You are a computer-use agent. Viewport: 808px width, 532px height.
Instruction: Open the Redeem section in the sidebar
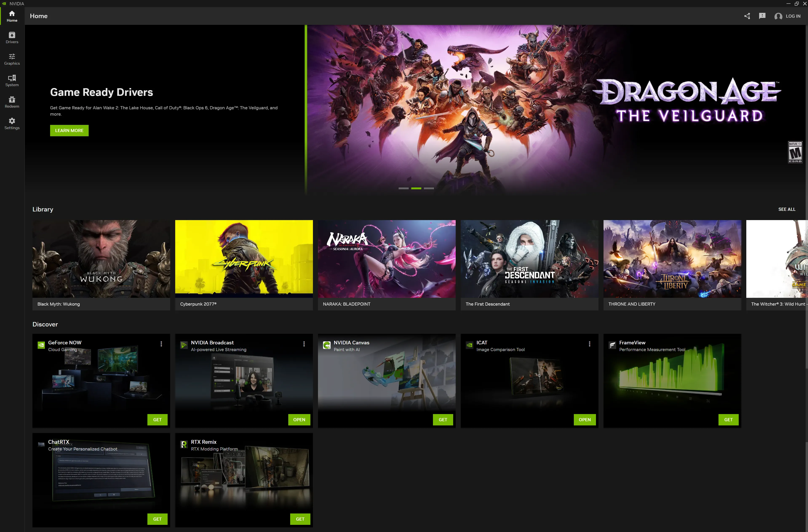click(x=12, y=102)
